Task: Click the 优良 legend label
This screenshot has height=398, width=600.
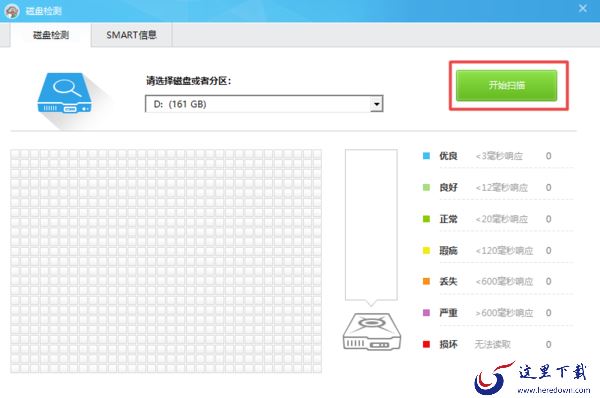Action: coord(448,156)
